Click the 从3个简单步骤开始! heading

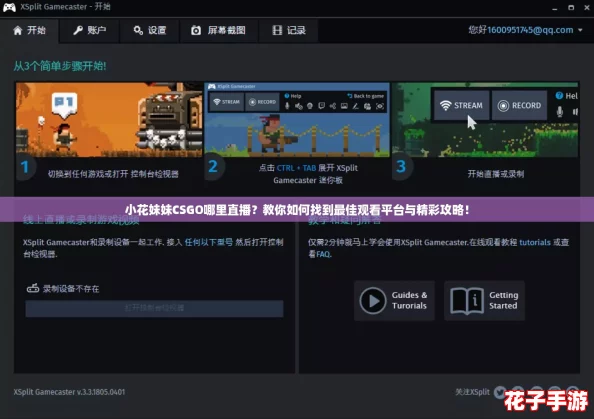tap(60, 66)
